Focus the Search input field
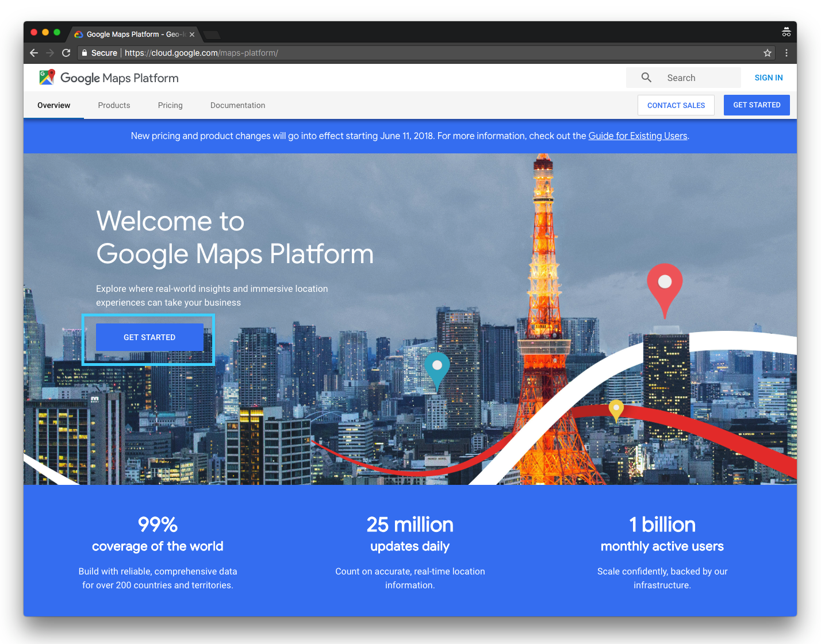821x644 pixels. [x=684, y=78]
